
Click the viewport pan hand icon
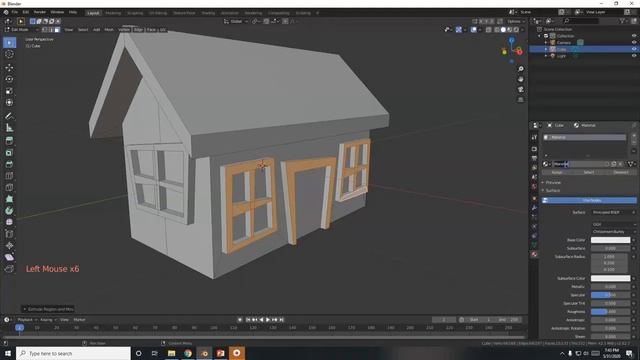pos(520,79)
